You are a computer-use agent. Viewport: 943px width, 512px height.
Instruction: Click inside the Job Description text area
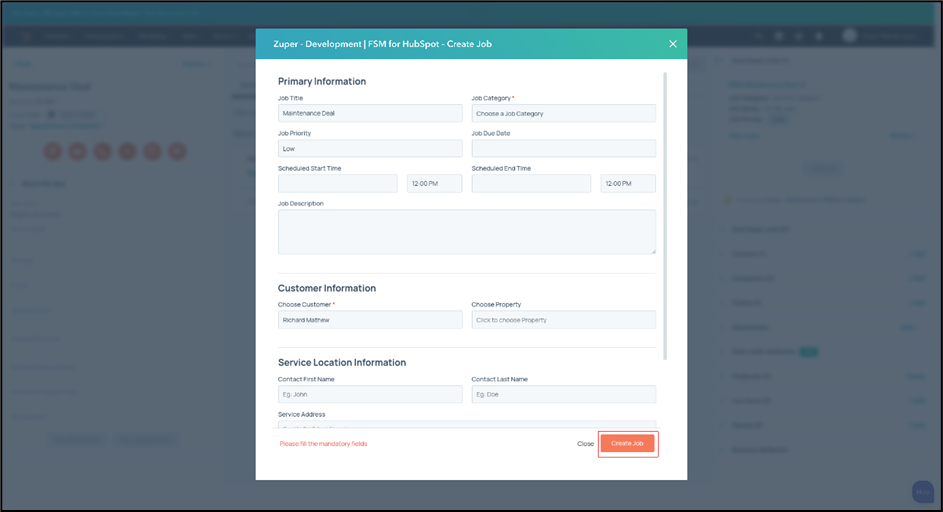[467, 232]
